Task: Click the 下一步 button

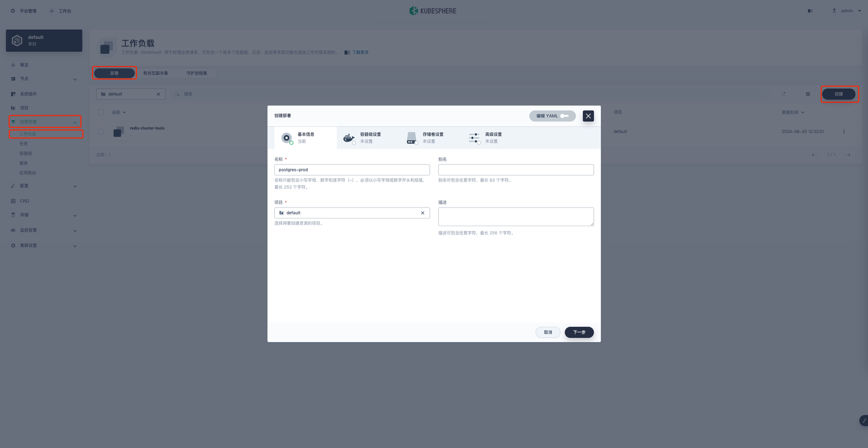Action: tap(579, 332)
